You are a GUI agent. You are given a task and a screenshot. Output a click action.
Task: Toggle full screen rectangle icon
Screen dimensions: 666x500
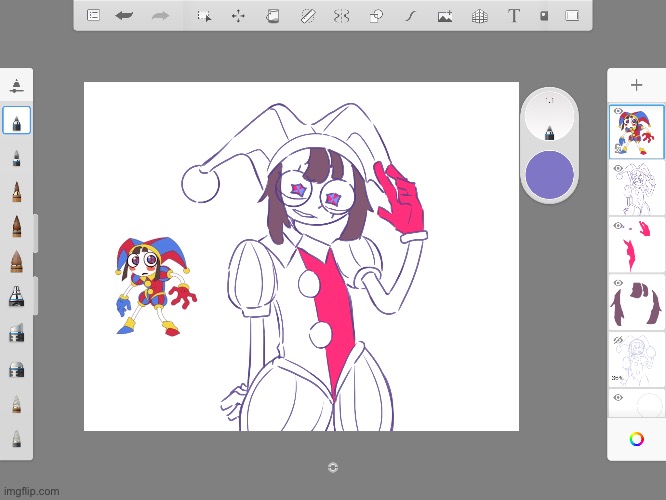pos(572,16)
